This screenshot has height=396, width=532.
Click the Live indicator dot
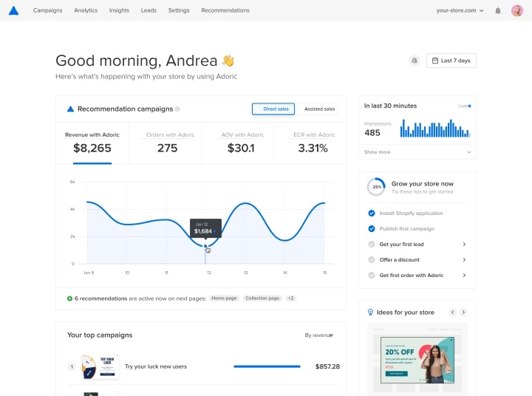point(469,106)
